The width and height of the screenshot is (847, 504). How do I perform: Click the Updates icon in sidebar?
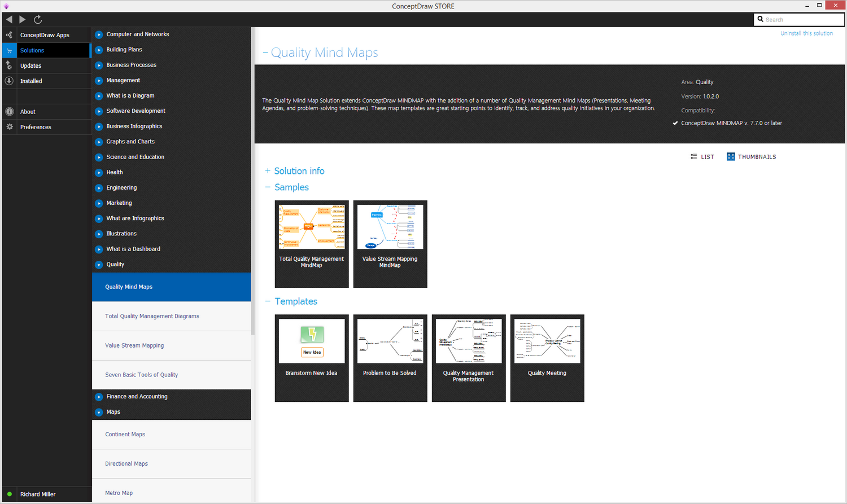click(9, 65)
